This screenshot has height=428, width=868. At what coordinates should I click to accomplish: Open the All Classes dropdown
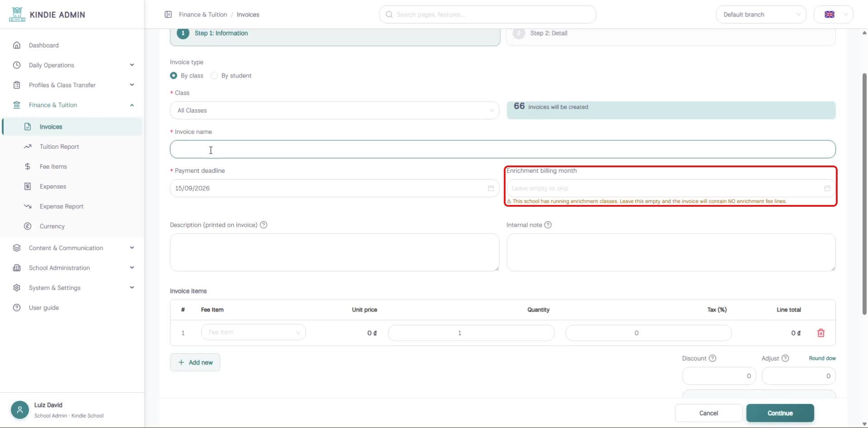click(x=334, y=110)
